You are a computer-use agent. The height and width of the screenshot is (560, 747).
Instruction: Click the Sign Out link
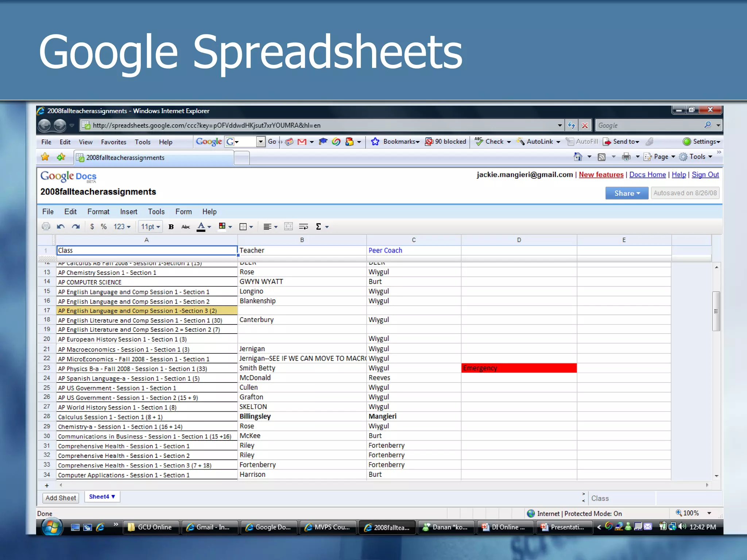[x=705, y=175]
